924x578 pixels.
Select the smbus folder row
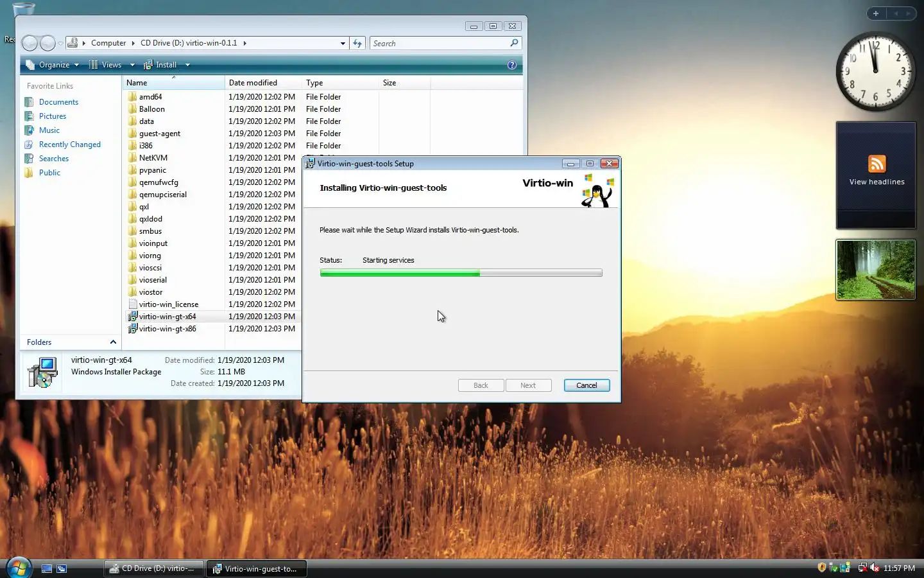(212, 231)
